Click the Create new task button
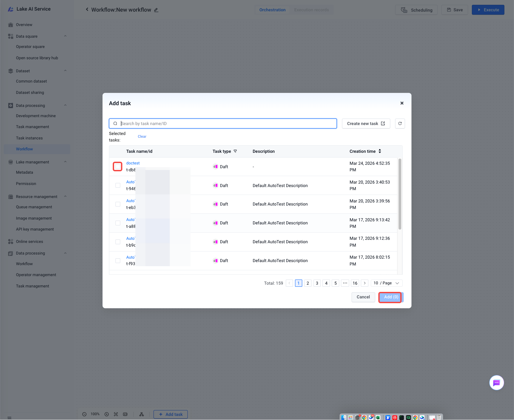514x420 pixels. (x=366, y=124)
